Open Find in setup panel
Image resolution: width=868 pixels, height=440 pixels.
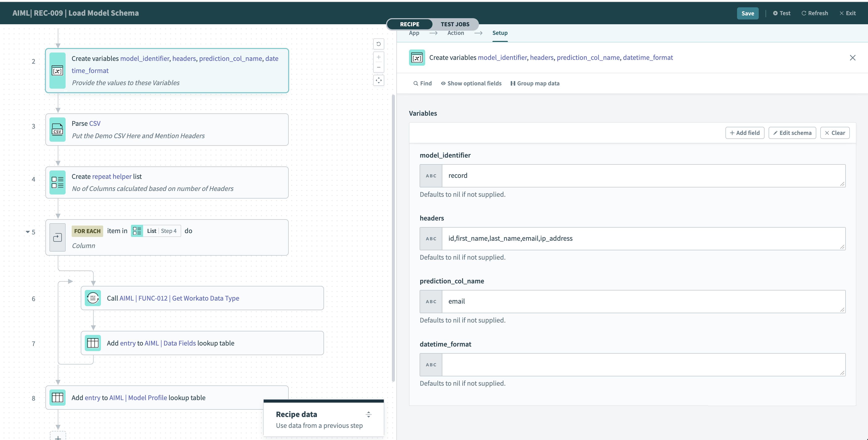pos(422,83)
